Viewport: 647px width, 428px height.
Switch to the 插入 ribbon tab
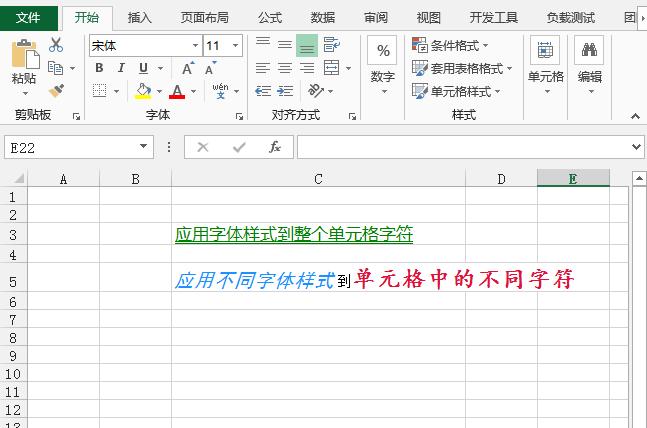pyautogui.click(x=140, y=17)
